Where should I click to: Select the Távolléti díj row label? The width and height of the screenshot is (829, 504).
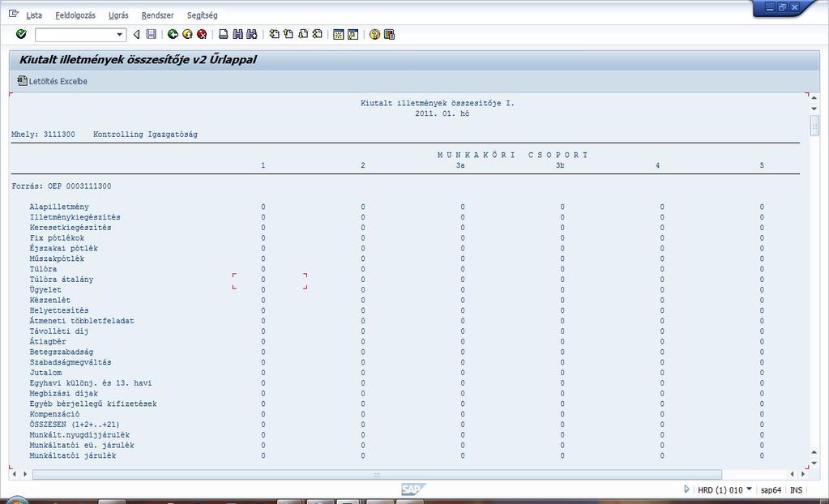(59, 331)
